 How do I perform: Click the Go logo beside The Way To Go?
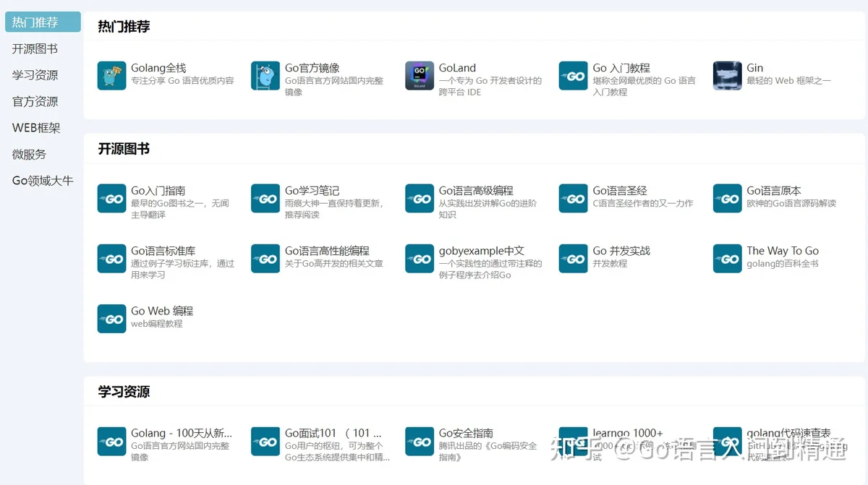pyautogui.click(x=728, y=259)
